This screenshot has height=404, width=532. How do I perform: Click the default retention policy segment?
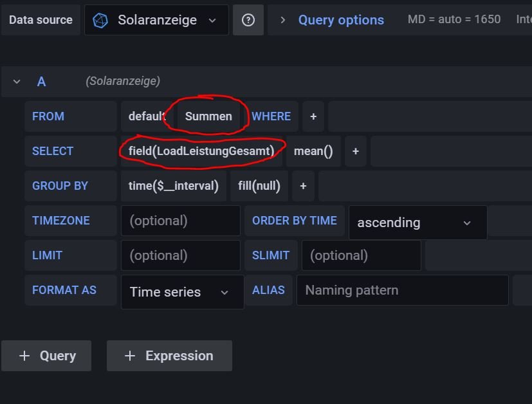click(x=147, y=116)
